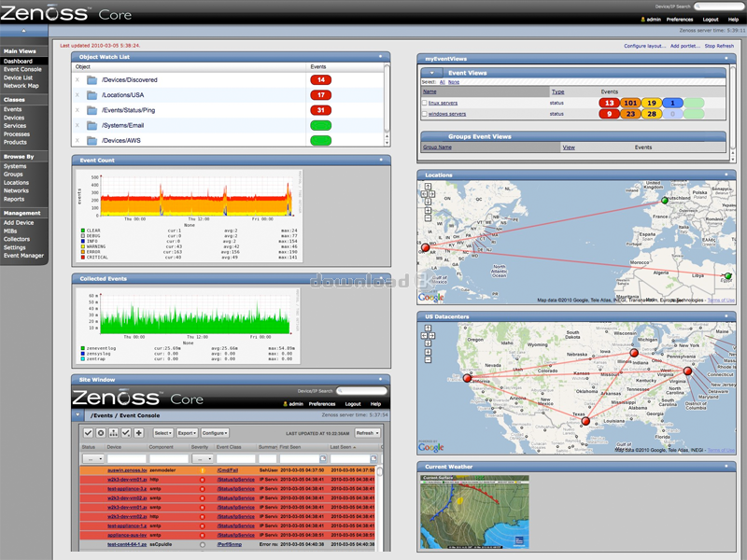Click green status pill for /Devices/AWS
This screenshot has width=747, height=560.
[320, 141]
